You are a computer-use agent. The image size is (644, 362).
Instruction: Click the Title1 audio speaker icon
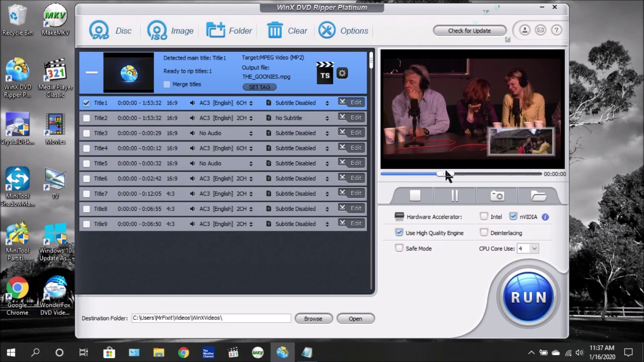[193, 103]
